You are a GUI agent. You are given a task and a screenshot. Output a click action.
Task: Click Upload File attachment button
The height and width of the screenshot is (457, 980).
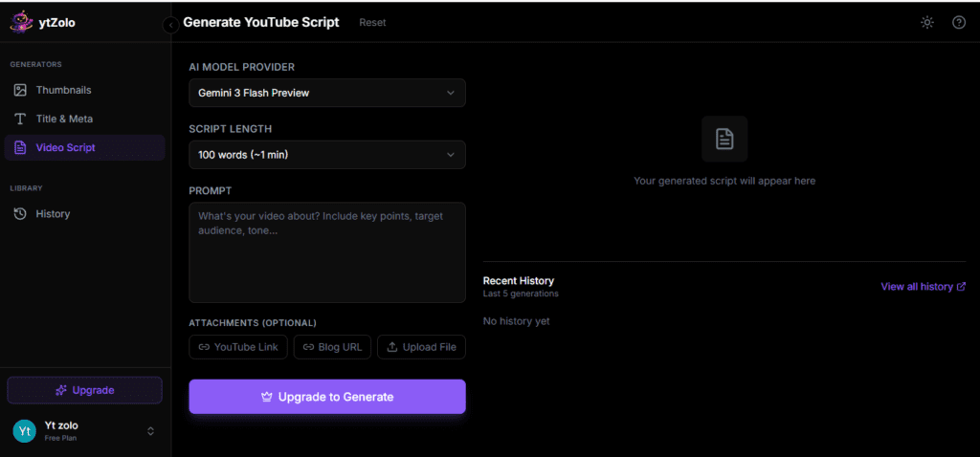click(421, 347)
